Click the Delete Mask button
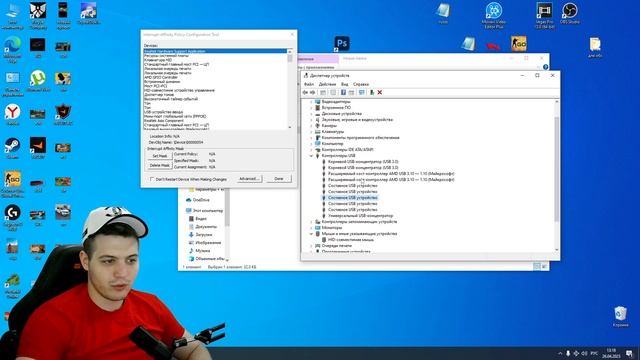The image size is (640, 360). [160, 165]
